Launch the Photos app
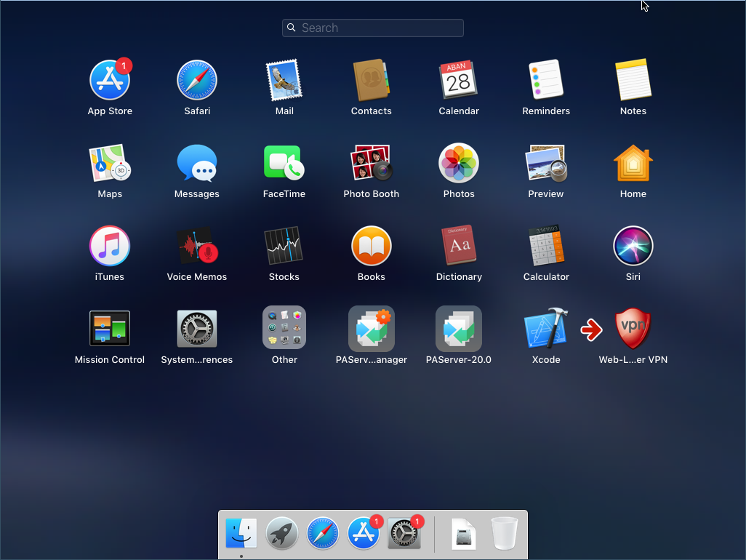Image resolution: width=746 pixels, height=560 pixels. [x=459, y=163]
